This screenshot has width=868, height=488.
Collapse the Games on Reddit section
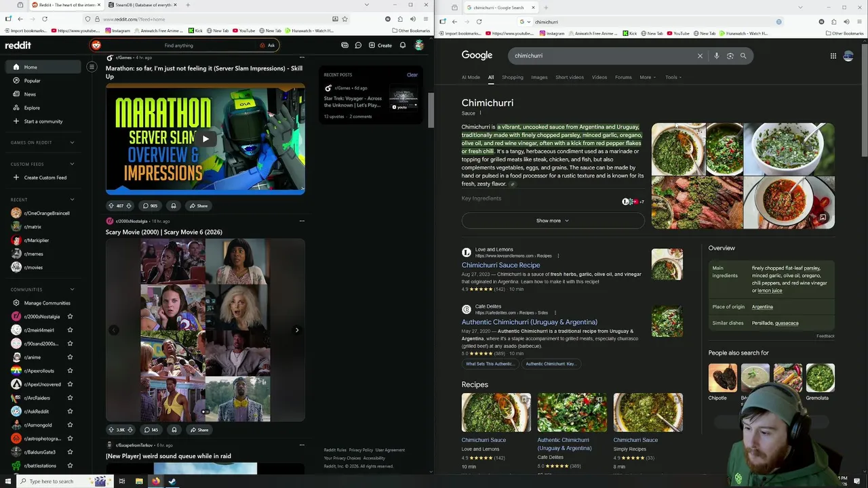[72, 142]
